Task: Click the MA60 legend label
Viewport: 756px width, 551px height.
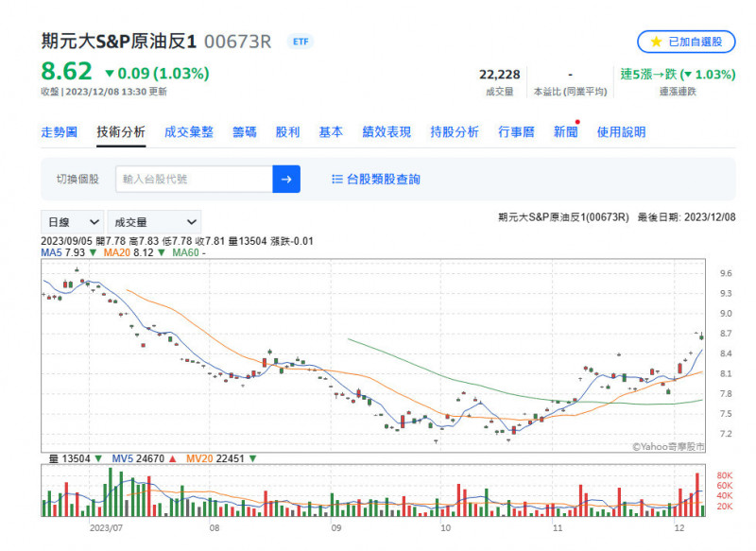Action: pyautogui.click(x=185, y=252)
